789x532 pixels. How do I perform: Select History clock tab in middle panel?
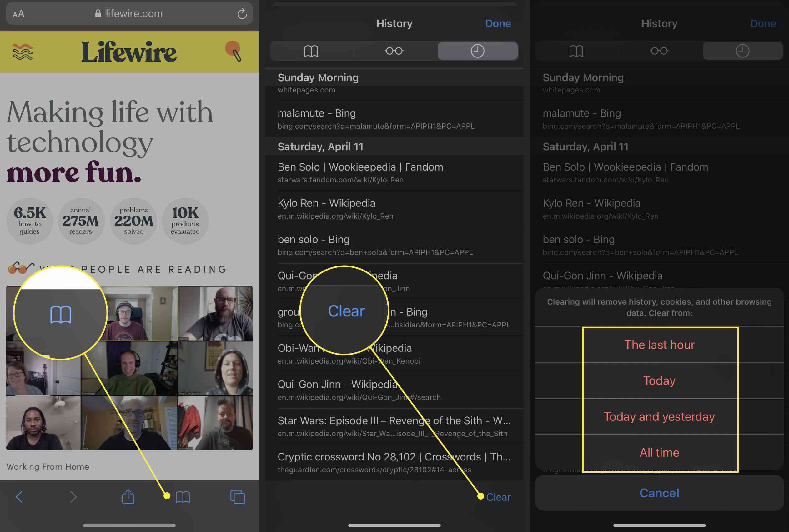(x=477, y=51)
